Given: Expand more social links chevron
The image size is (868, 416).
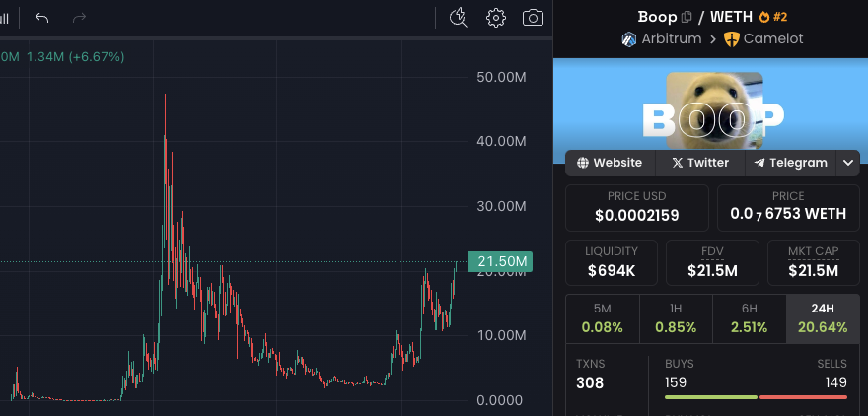Looking at the screenshot, I should point(848,163).
